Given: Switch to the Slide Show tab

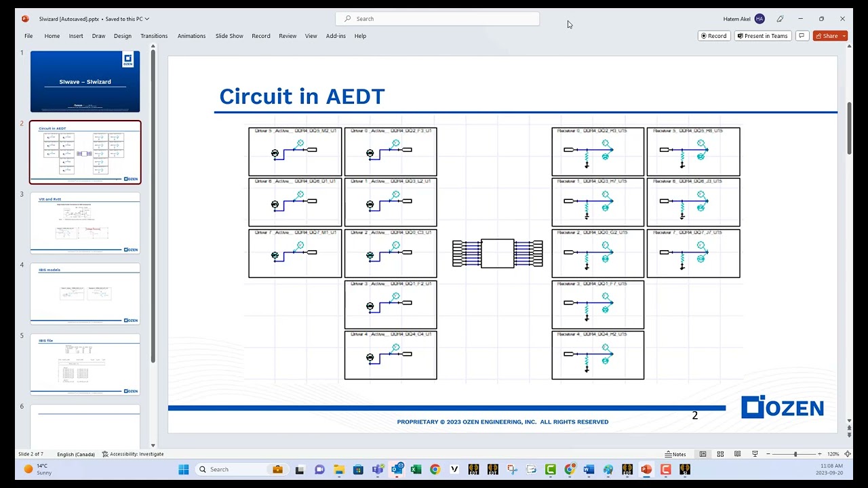Looking at the screenshot, I should (x=229, y=36).
